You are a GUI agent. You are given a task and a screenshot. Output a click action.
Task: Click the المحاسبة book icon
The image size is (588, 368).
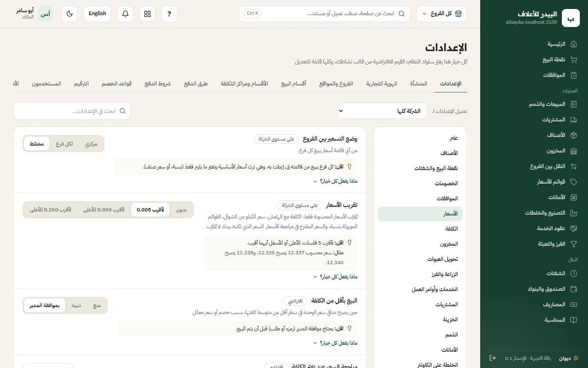pos(574,320)
